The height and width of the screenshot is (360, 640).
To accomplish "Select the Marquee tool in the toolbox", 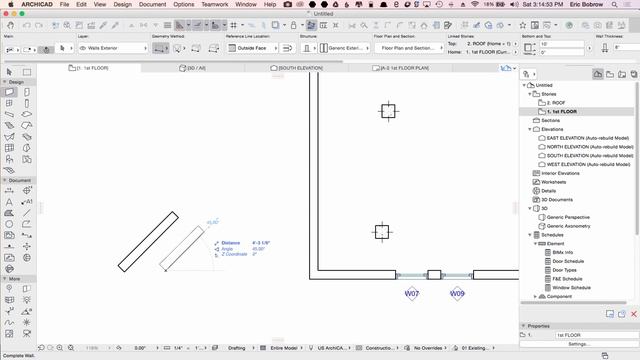I will (27, 72).
